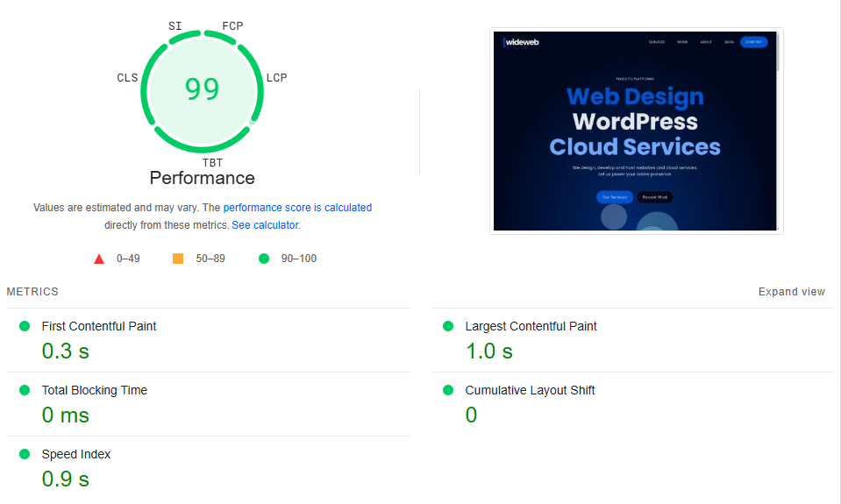The height and width of the screenshot is (504, 841).
Task: Click the SI label on the gauge
Action: [x=175, y=26]
